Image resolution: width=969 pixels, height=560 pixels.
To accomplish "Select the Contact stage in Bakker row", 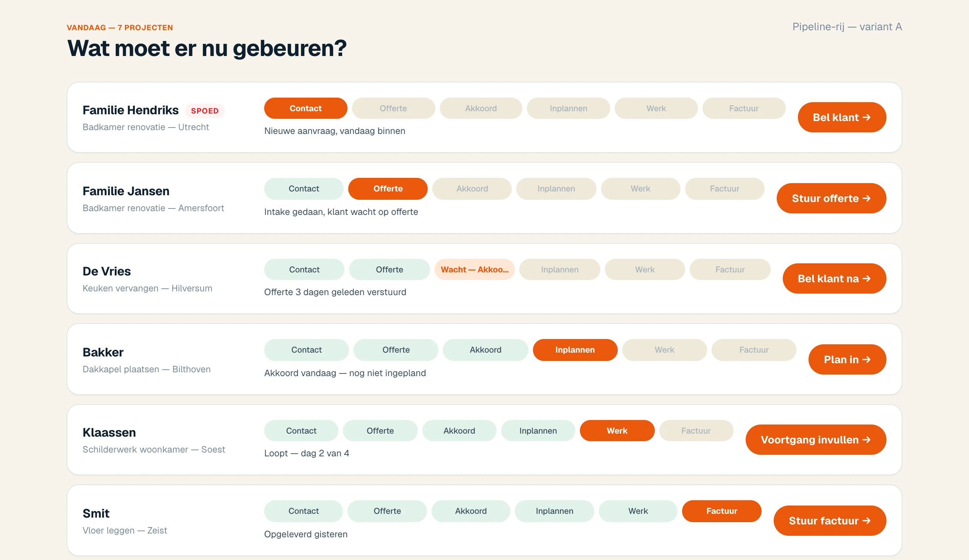I will pos(307,350).
